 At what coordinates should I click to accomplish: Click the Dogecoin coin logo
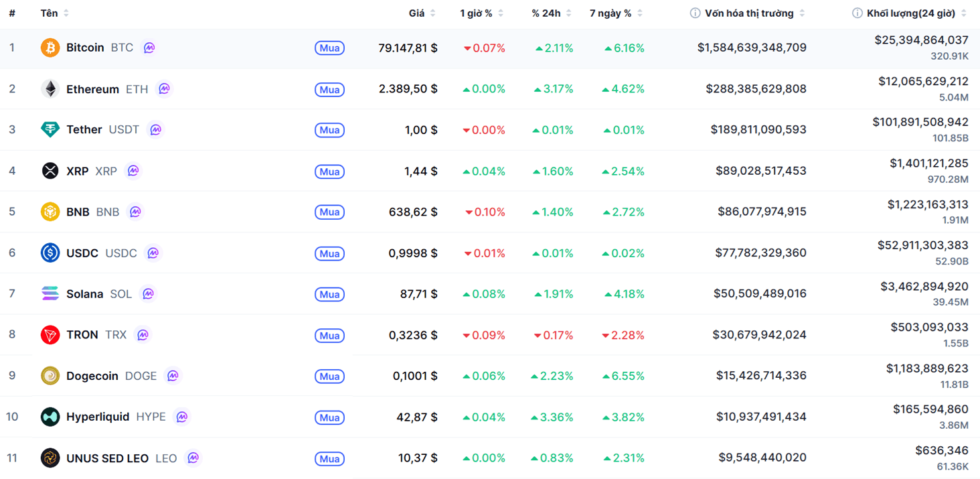(x=50, y=376)
